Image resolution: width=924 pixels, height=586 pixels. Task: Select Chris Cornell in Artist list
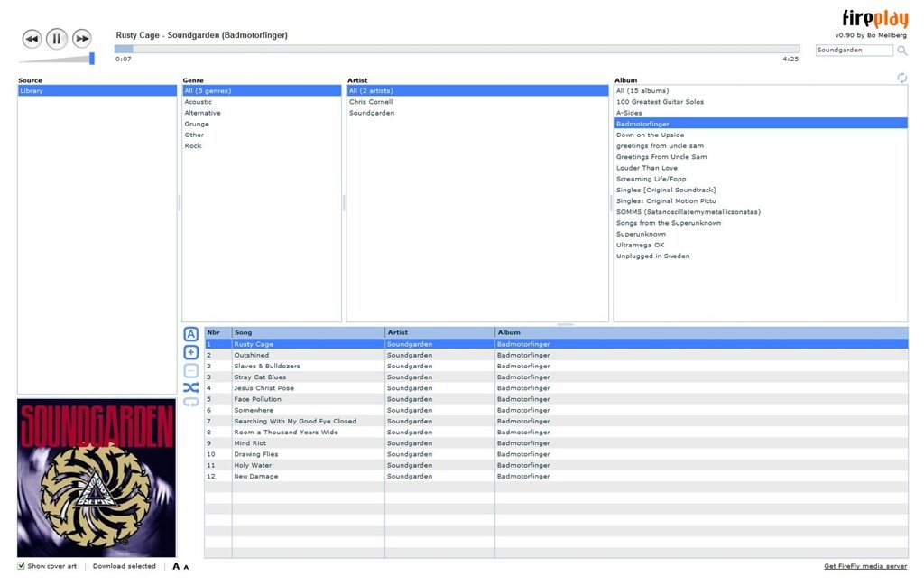pyautogui.click(x=477, y=102)
